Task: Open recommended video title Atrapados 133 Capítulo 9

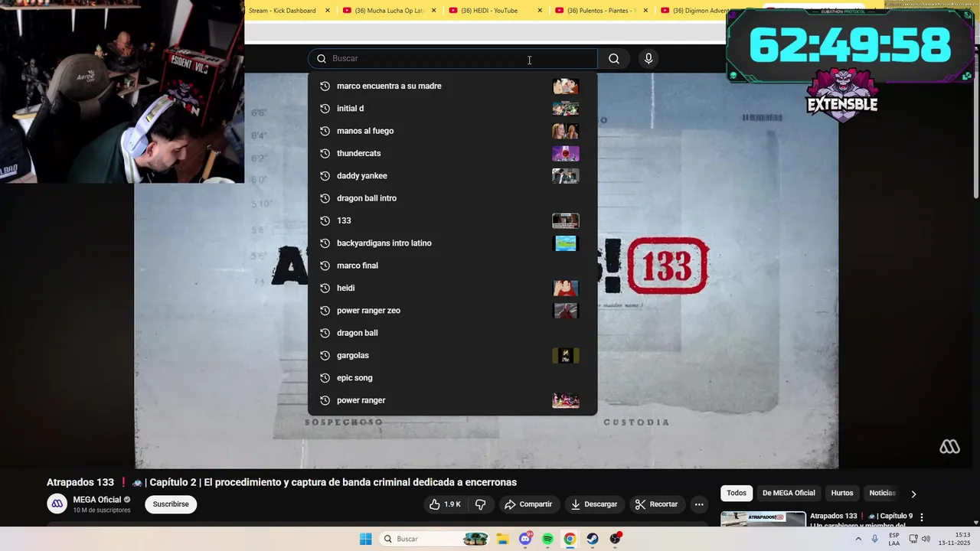Action: click(x=861, y=520)
